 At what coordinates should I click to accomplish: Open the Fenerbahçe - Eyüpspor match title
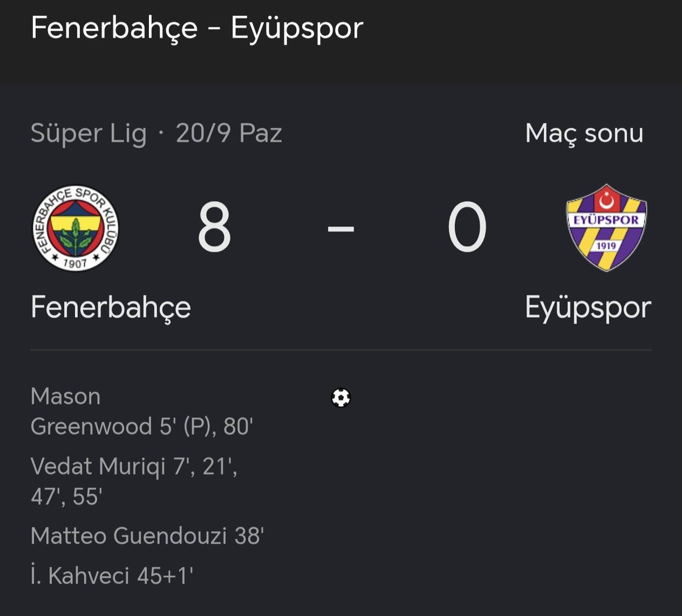pyautogui.click(x=197, y=27)
